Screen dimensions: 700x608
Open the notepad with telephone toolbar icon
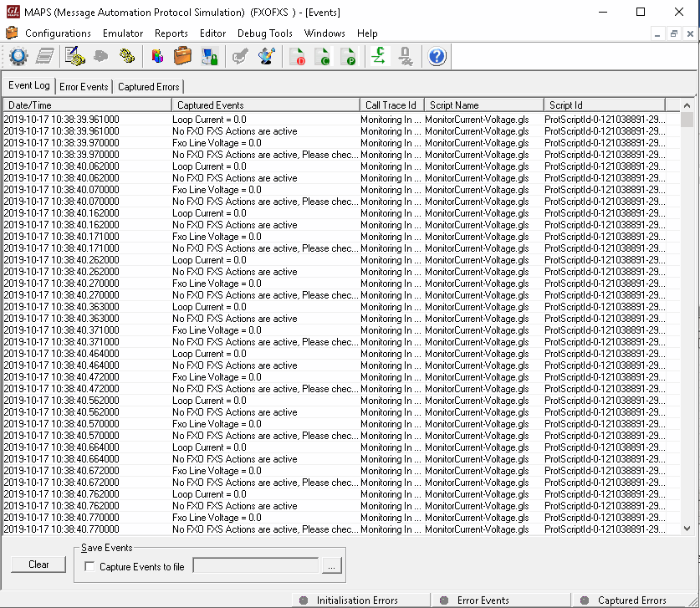tap(74, 57)
